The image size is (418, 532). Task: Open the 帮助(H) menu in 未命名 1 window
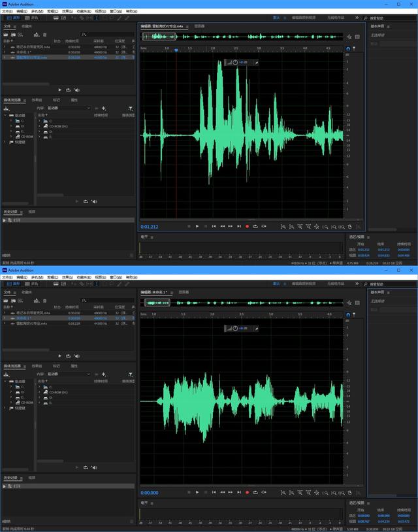tap(131, 277)
